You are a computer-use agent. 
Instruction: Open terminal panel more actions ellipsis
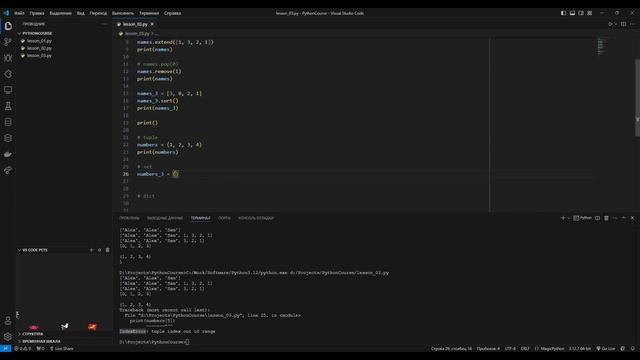click(x=615, y=218)
